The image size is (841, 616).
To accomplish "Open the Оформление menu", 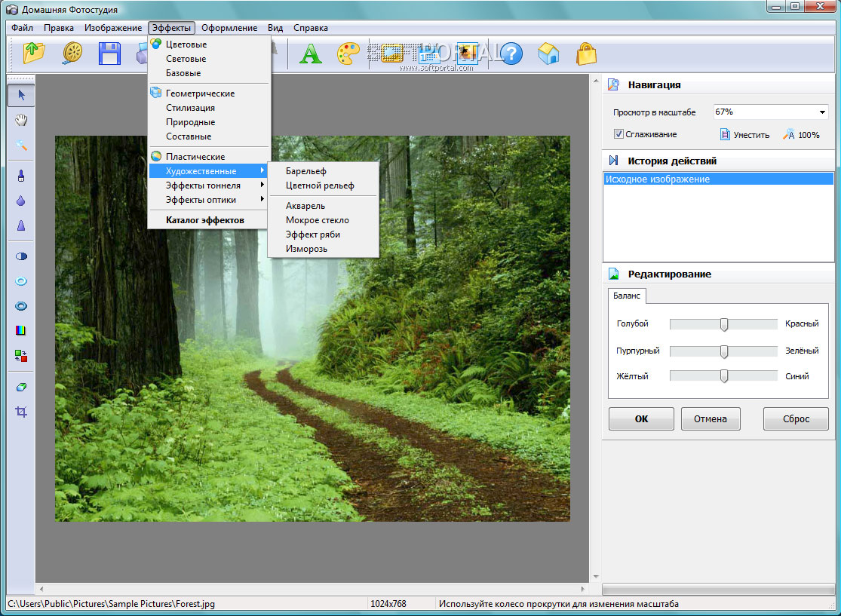I will pyautogui.click(x=229, y=28).
